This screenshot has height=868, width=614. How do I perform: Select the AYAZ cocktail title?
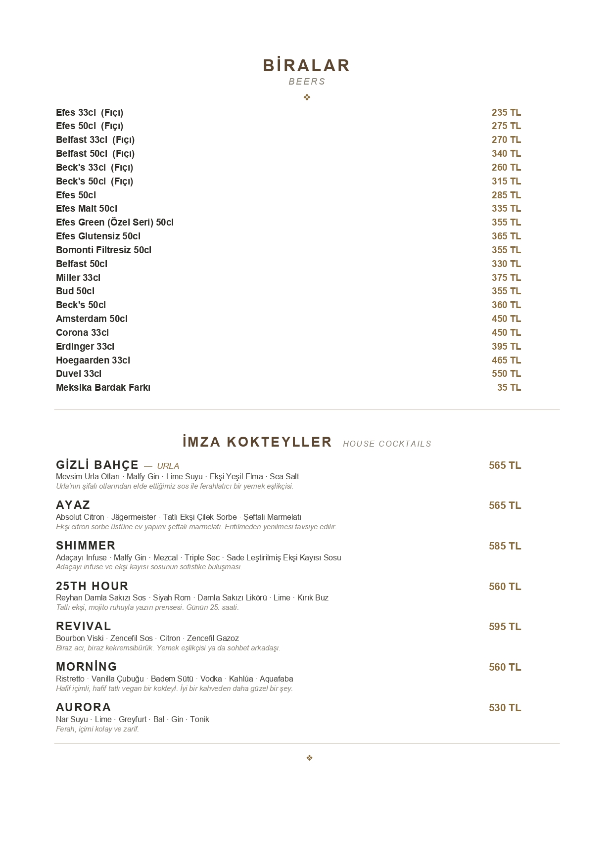click(73, 505)
